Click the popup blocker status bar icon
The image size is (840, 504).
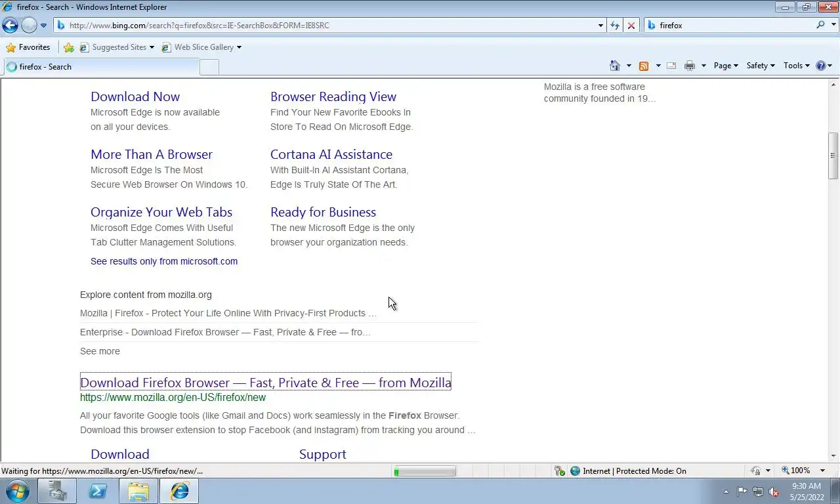pos(560,471)
